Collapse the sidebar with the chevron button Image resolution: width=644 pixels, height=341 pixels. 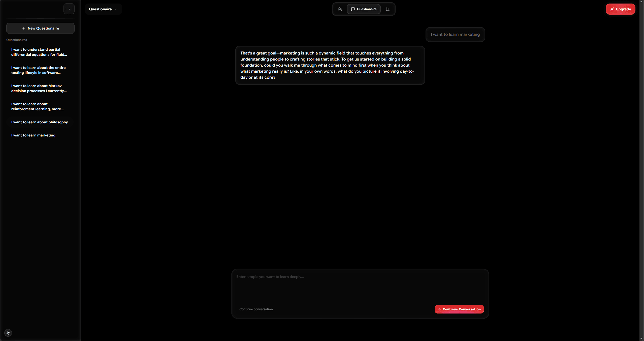click(69, 9)
